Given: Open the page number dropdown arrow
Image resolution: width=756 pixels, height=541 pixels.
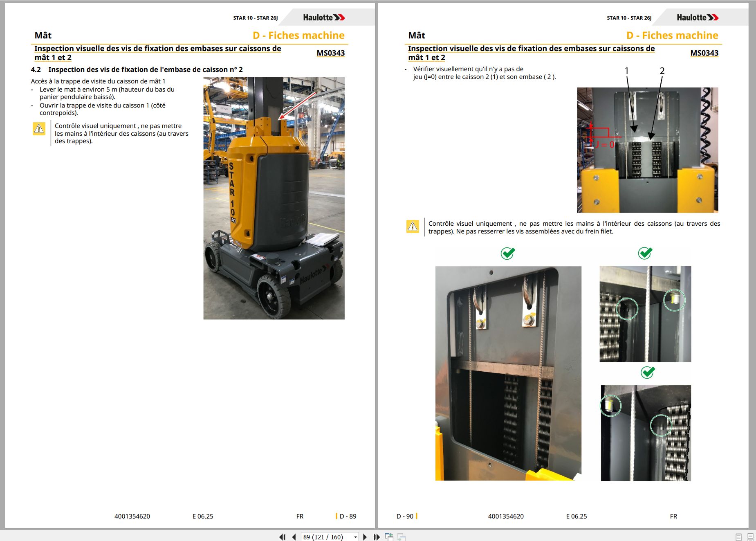Looking at the screenshot, I should [x=355, y=537].
